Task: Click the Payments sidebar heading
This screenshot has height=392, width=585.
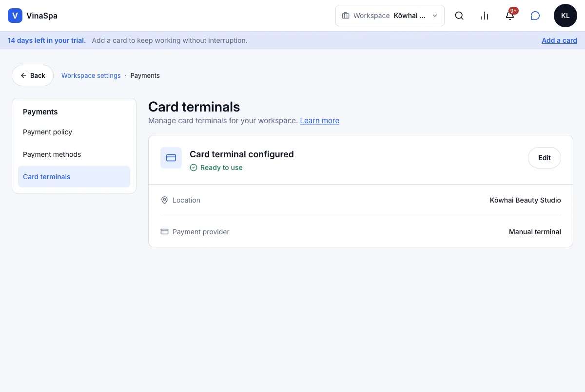Action: coord(40,112)
